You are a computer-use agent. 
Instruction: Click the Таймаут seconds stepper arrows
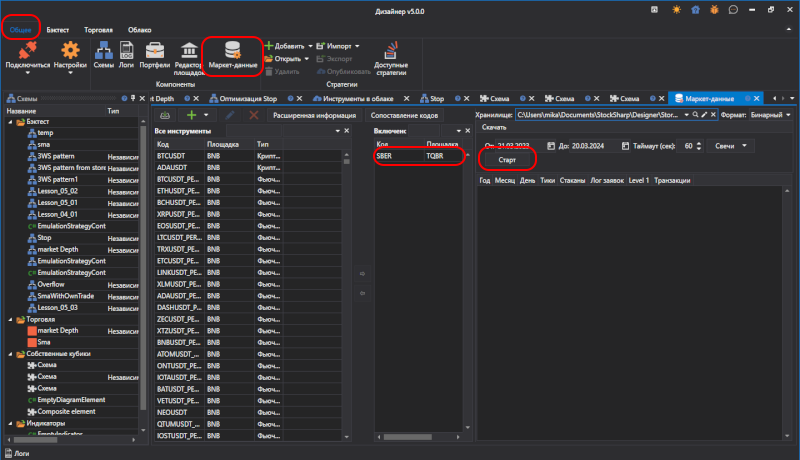699,146
